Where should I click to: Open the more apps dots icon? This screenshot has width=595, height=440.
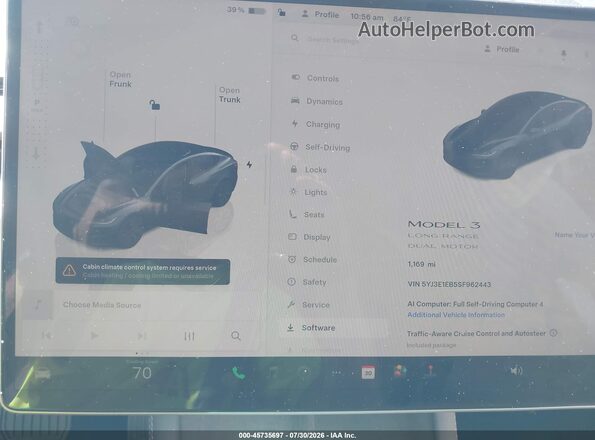336,373
